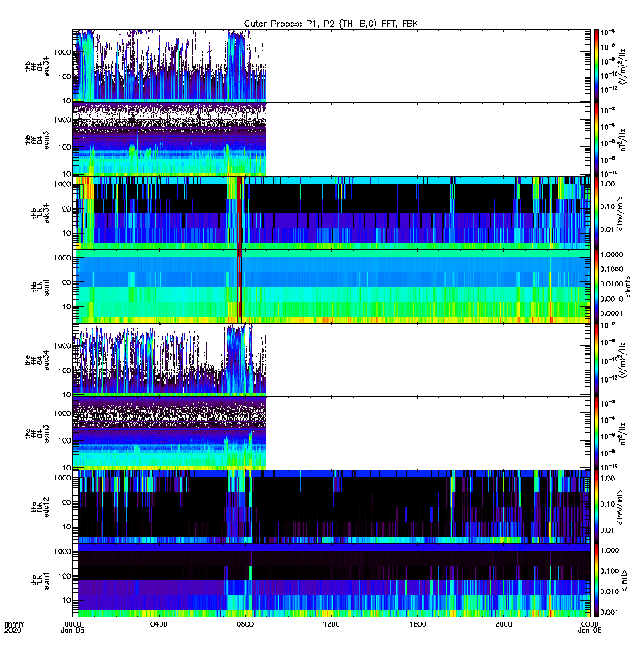Click '0.10' on thb fbk edc34 color scale
The width and height of the screenshot is (630, 672).
coord(607,207)
